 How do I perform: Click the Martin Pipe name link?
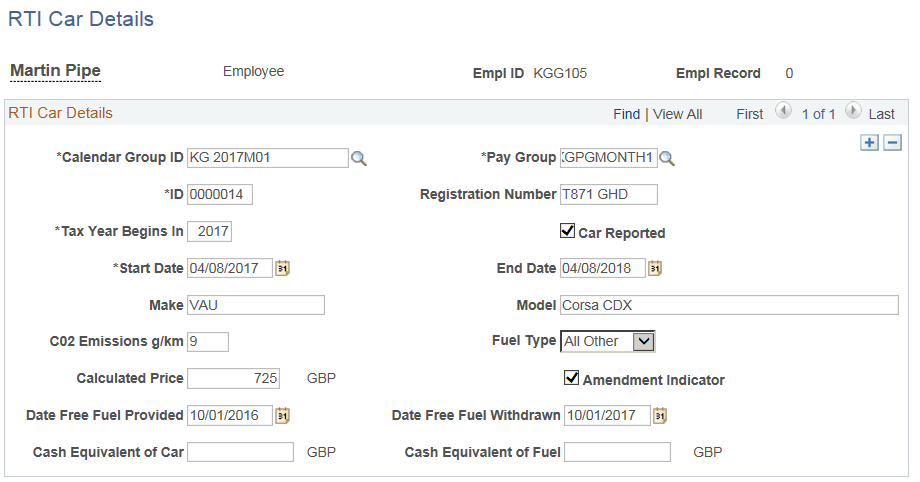pyautogui.click(x=55, y=71)
